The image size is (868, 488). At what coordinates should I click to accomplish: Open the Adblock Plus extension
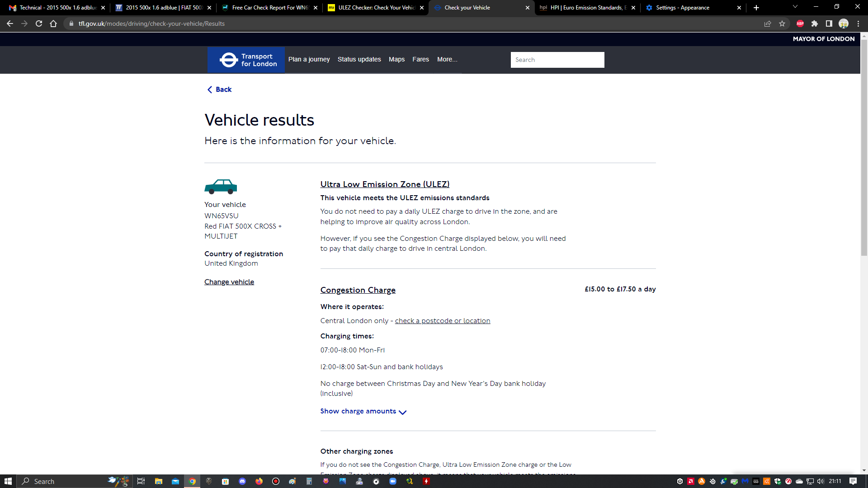point(800,23)
